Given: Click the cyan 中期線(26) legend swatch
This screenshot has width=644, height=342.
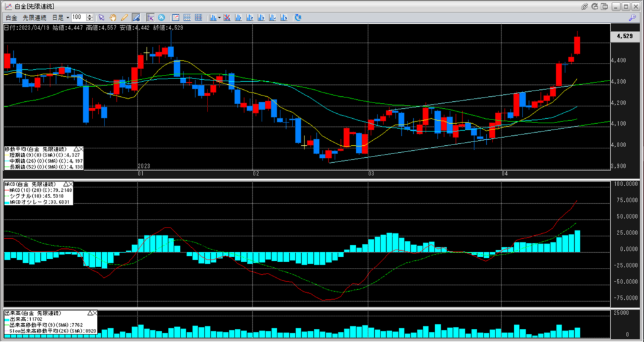Looking at the screenshot, I should tap(6, 162).
